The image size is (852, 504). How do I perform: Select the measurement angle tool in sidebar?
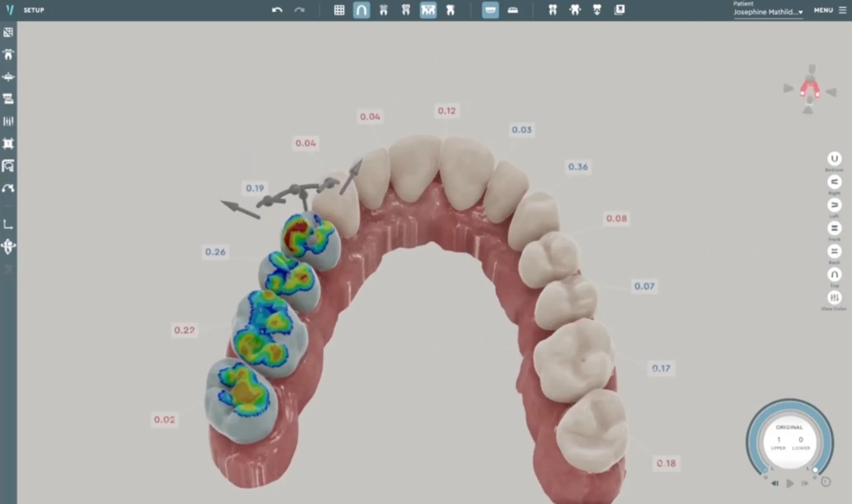[x=8, y=225]
